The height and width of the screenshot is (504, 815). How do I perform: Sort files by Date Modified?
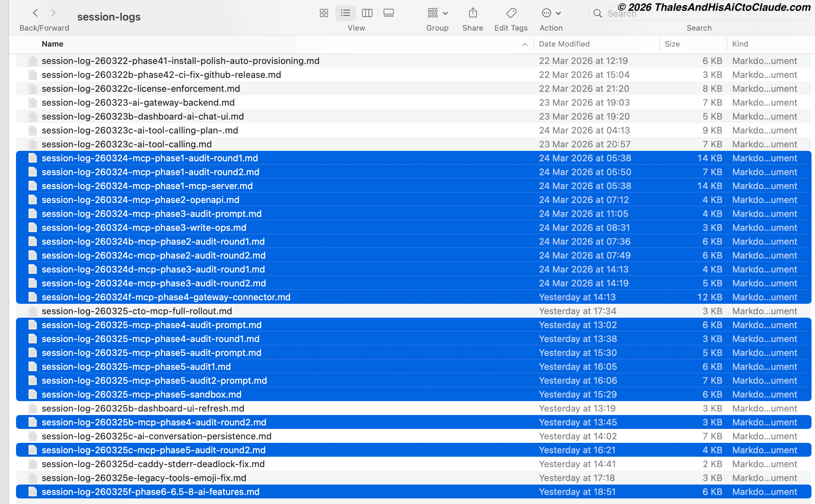point(564,44)
